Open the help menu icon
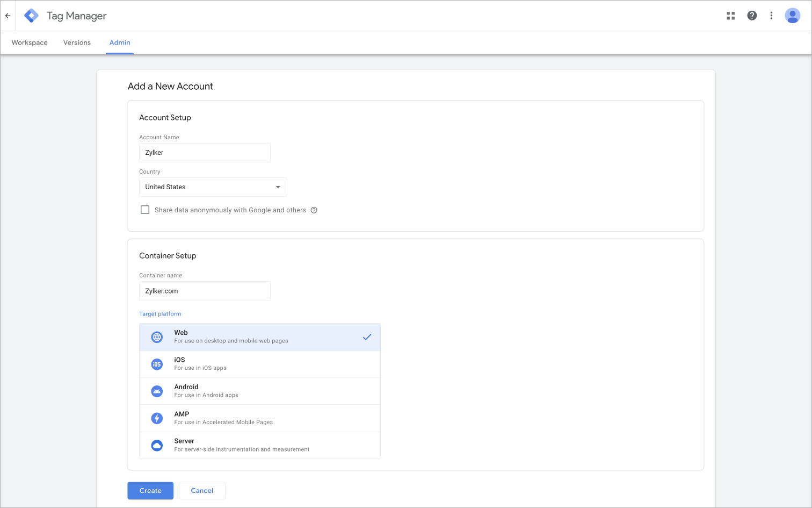Image resolution: width=812 pixels, height=508 pixels. [x=752, y=16]
